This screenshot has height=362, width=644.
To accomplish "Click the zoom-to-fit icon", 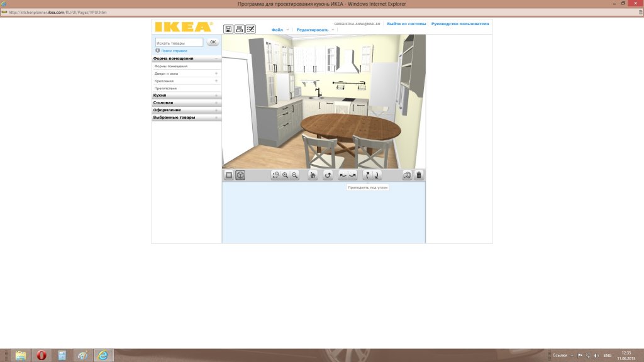I will coord(275,175).
